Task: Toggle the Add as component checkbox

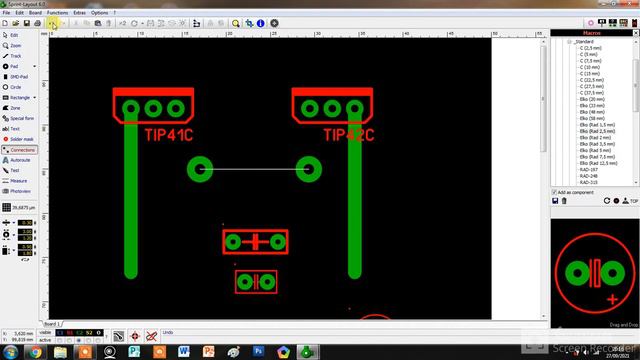Action: (554, 192)
